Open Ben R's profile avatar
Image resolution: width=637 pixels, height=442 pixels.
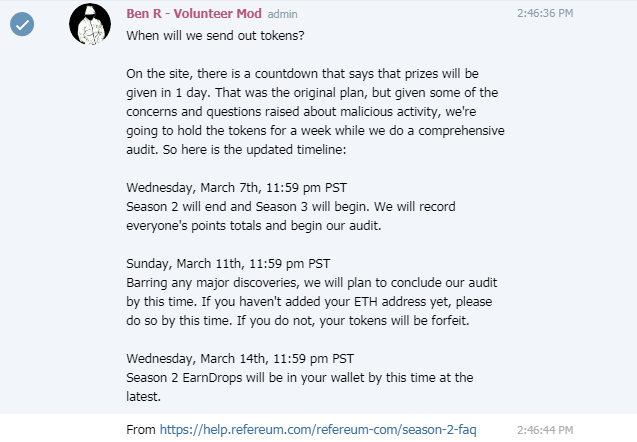click(x=89, y=24)
